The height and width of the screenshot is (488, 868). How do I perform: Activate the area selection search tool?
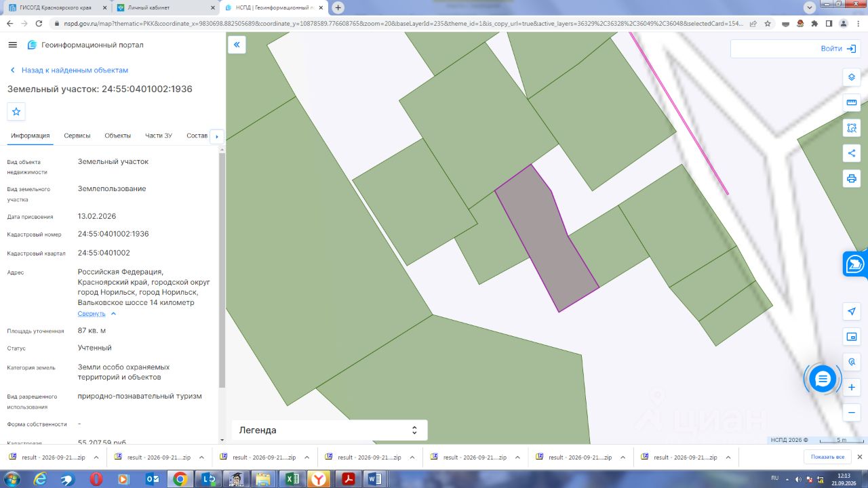pos(852,127)
